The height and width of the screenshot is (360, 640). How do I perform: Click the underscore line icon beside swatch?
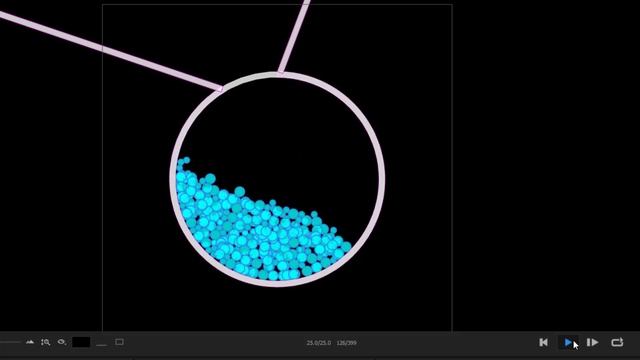click(101, 345)
